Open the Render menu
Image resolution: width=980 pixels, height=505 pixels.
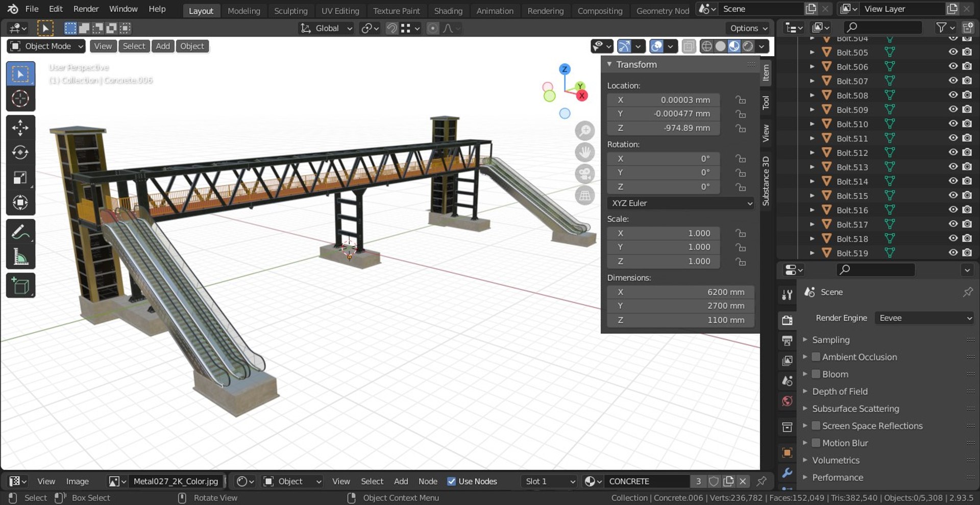pyautogui.click(x=86, y=9)
